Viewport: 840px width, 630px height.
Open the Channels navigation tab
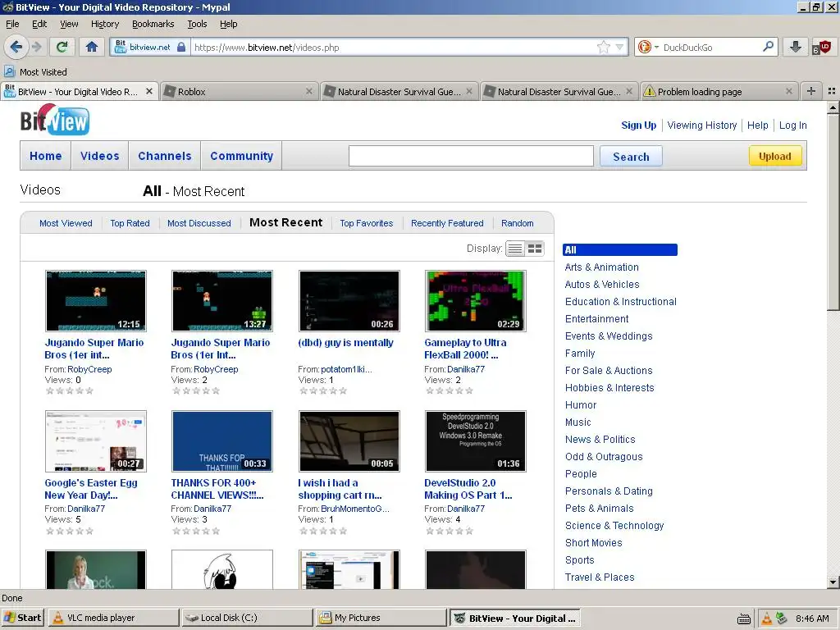tap(164, 156)
